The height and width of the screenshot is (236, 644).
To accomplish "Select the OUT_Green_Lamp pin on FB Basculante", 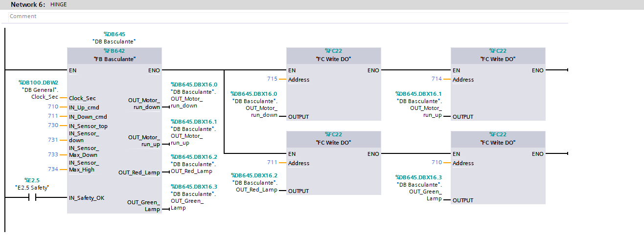I will pyautogui.click(x=143, y=206).
